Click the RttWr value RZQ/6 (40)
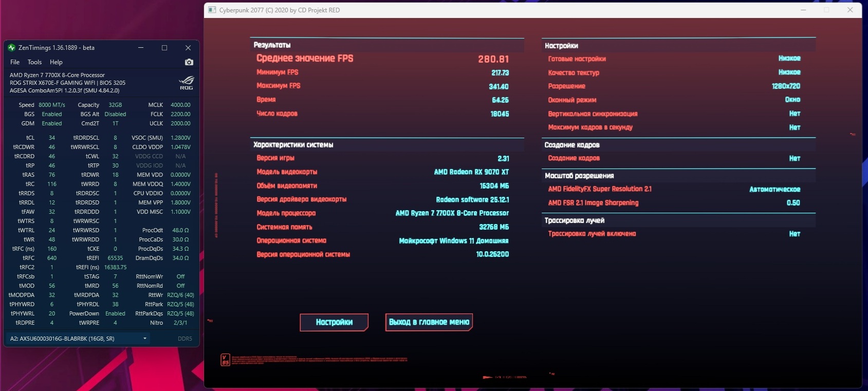The image size is (868, 391). coord(180,295)
